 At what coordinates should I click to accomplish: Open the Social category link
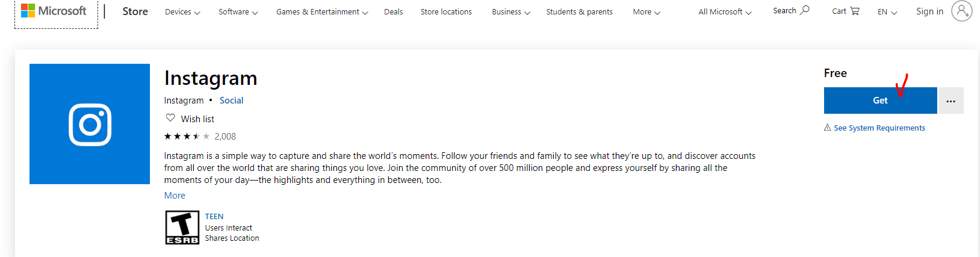pyautogui.click(x=231, y=101)
